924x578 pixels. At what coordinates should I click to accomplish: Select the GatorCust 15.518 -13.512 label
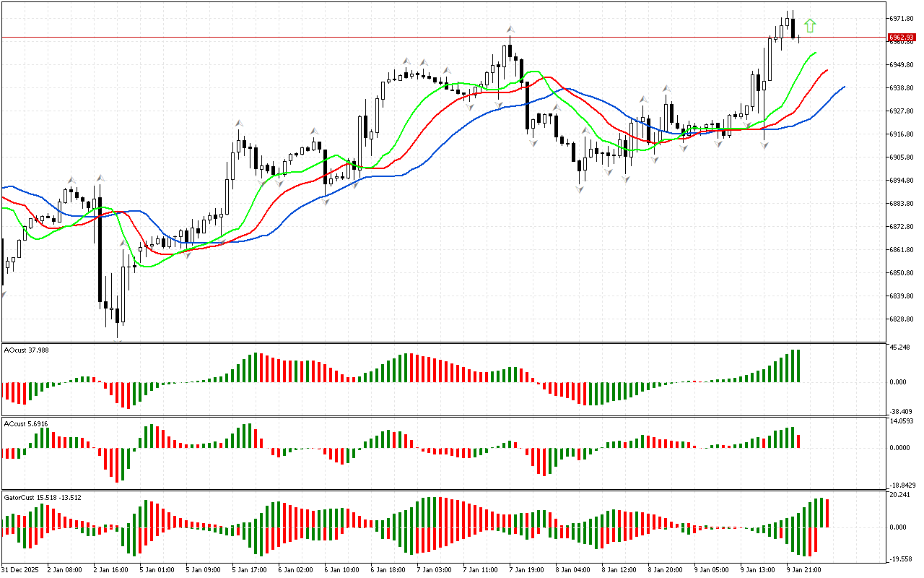(x=43, y=497)
